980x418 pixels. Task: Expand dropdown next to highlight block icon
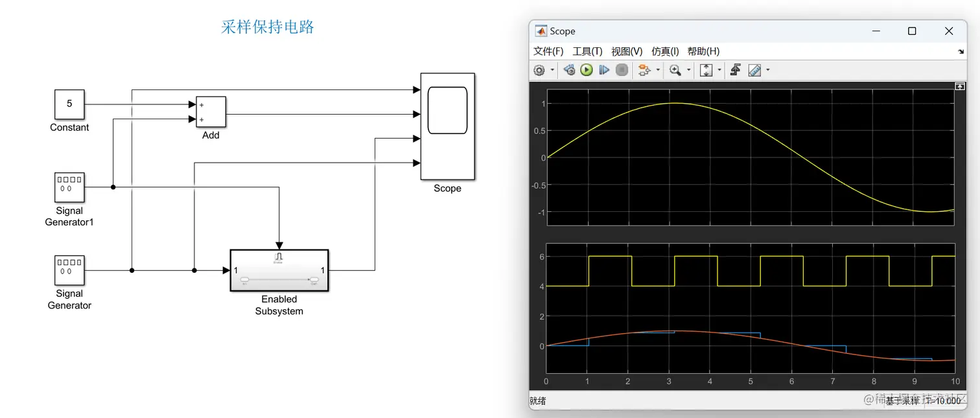(x=658, y=70)
